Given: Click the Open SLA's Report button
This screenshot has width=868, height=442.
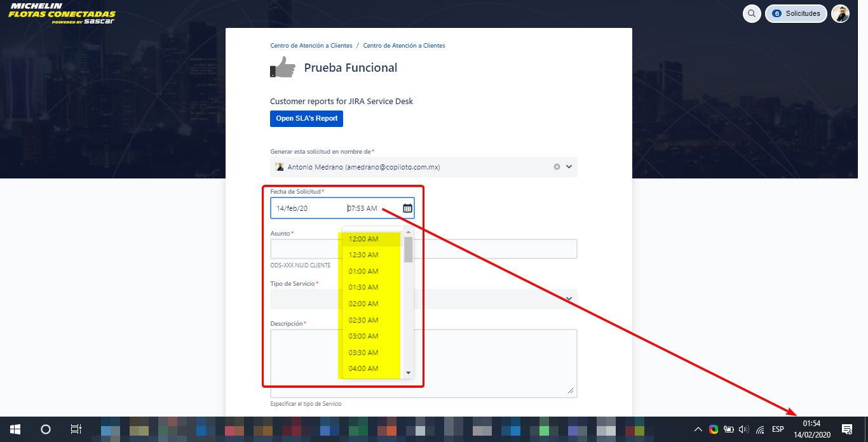Looking at the screenshot, I should click(x=306, y=119).
